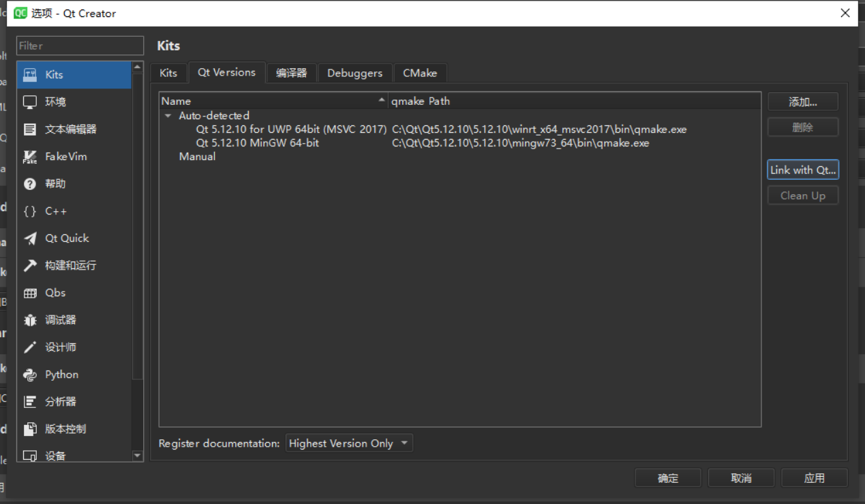Collapse the Auto-detected Qt versions group
The width and height of the screenshot is (865, 504).
coord(168,115)
